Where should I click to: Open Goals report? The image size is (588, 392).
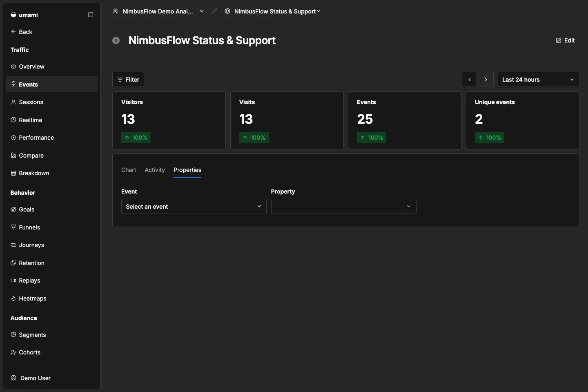[52, 209]
